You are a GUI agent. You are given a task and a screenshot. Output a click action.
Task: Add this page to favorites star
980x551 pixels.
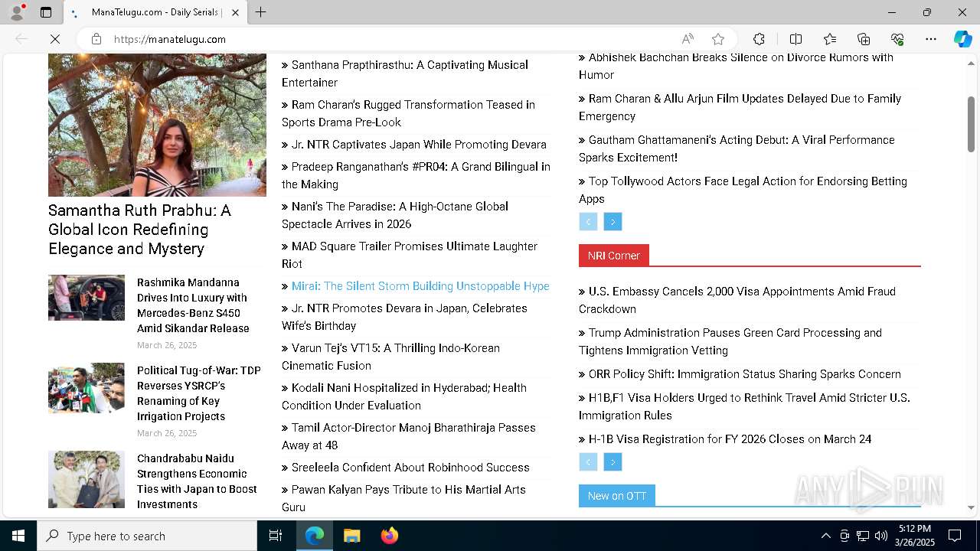point(718,39)
